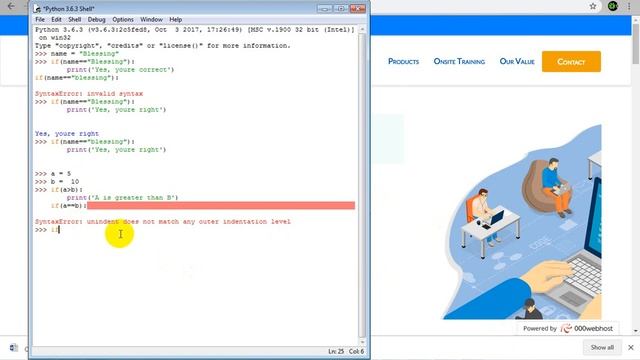
Task: Minimize the Python 3.6.3 Shell window
Action: tap(324, 9)
